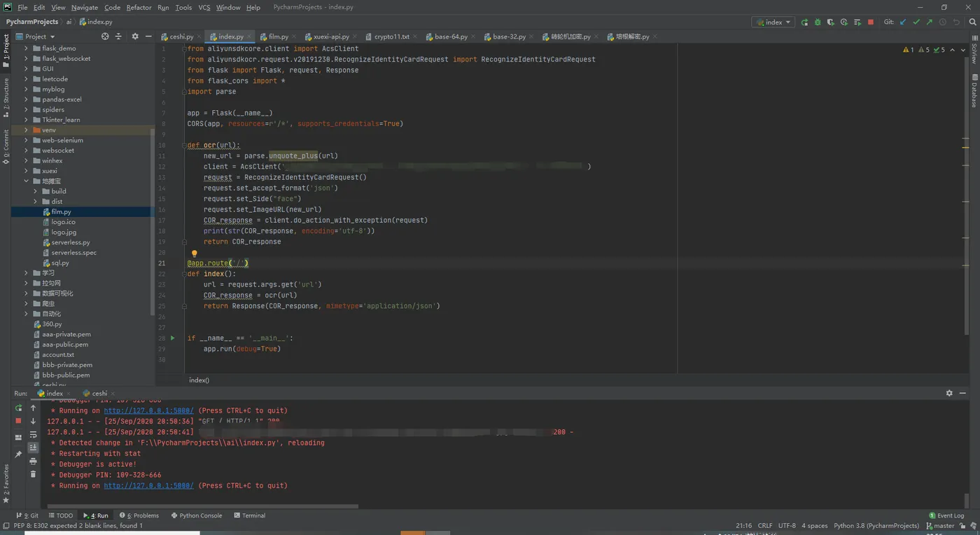Switch to the base-64.py editor tab
The image size is (980, 535).
click(451, 36)
